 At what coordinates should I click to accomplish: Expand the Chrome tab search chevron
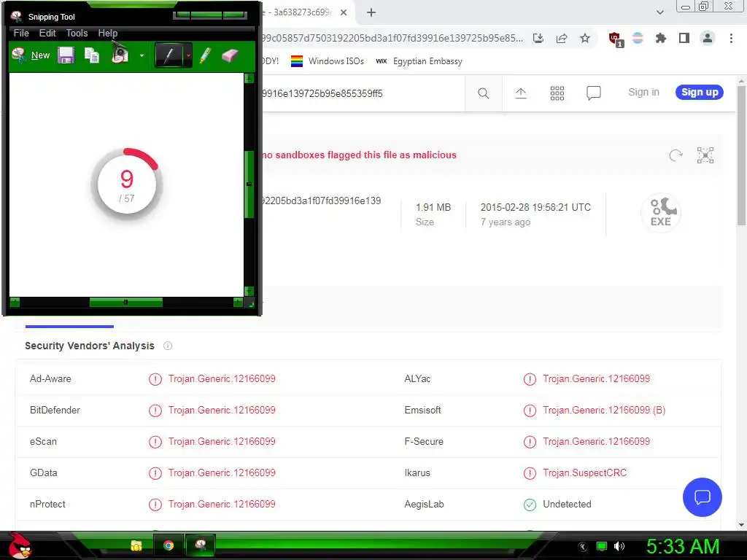[659, 12]
